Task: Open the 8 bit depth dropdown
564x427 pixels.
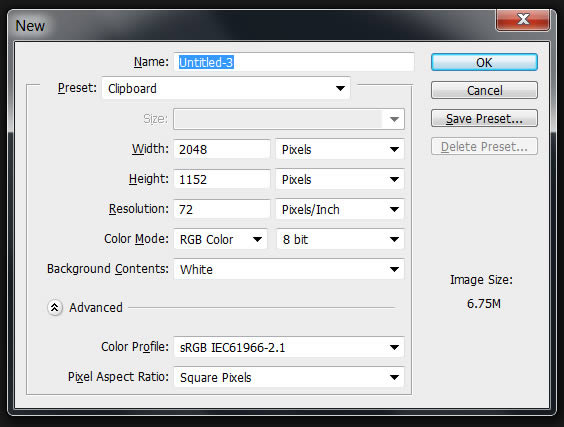Action: [x=340, y=239]
